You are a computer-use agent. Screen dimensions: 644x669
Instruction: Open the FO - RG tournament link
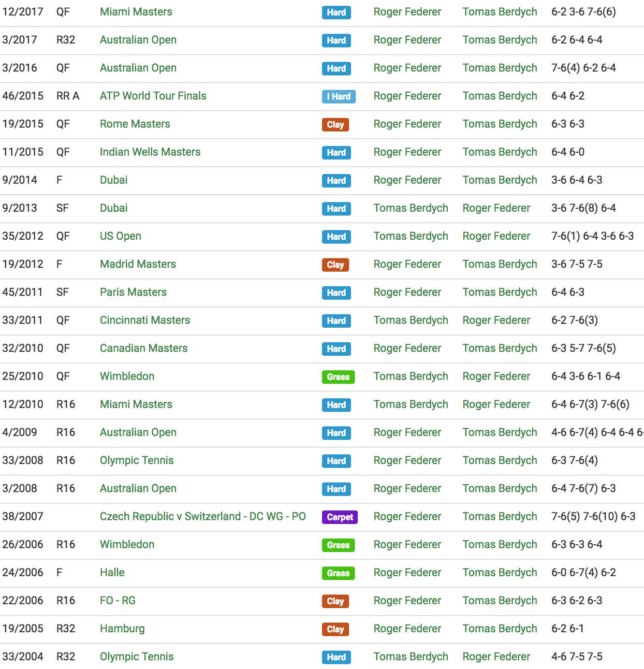pos(117,600)
